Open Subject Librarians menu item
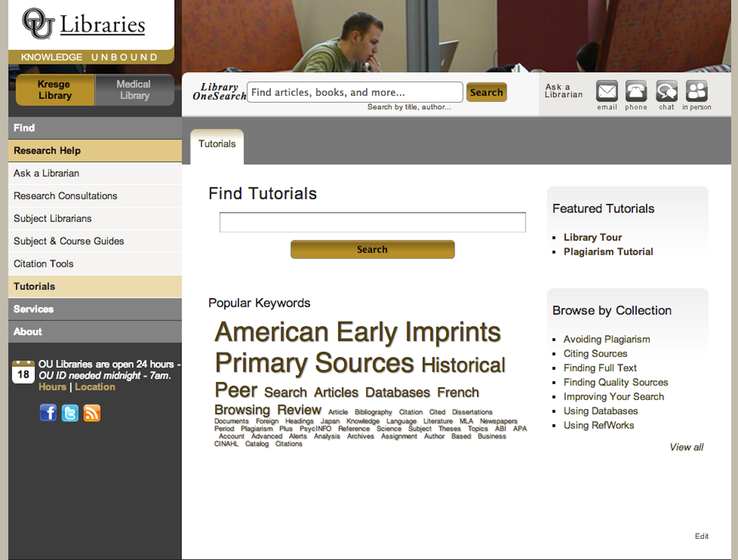This screenshot has width=738, height=560. pyautogui.click(x=95, y=219)
